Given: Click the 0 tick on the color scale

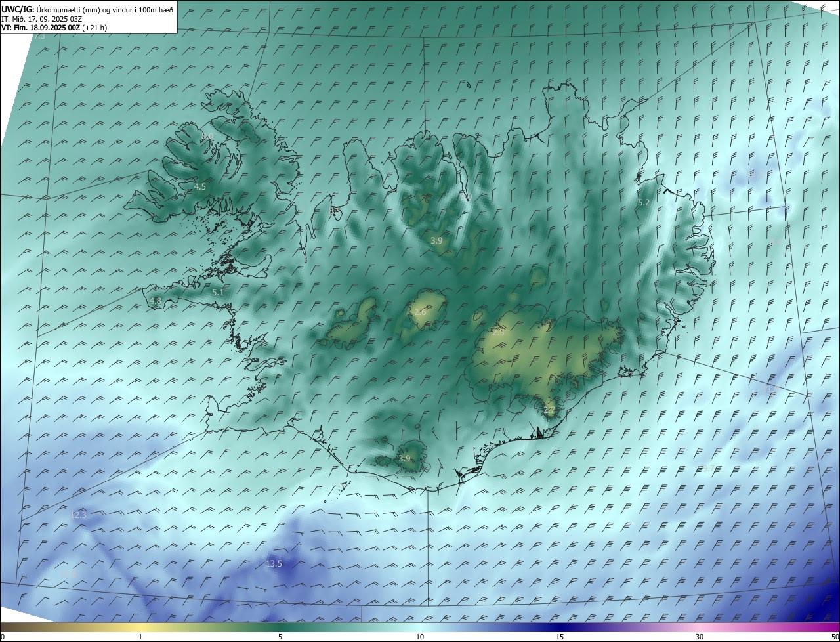Looking at the screenshot, I should (3, 637).
